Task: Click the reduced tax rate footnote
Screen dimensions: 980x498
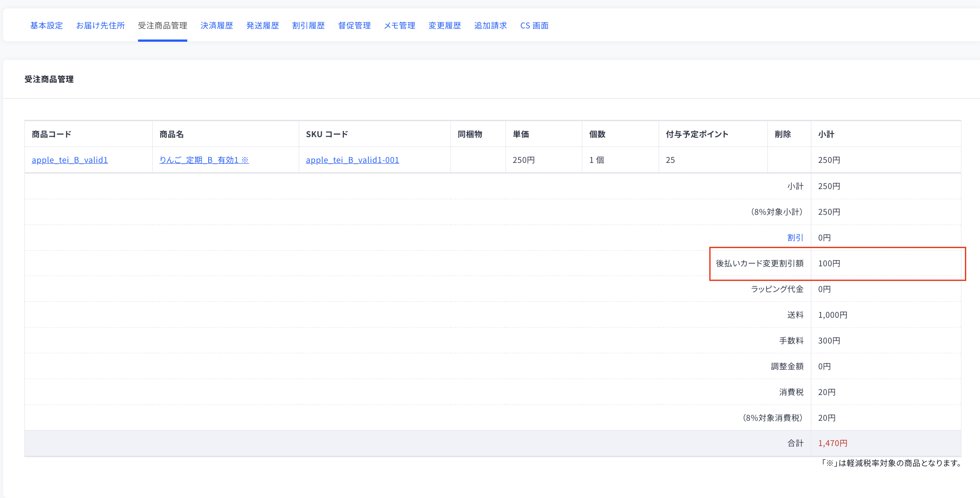Action: [891, 463]
